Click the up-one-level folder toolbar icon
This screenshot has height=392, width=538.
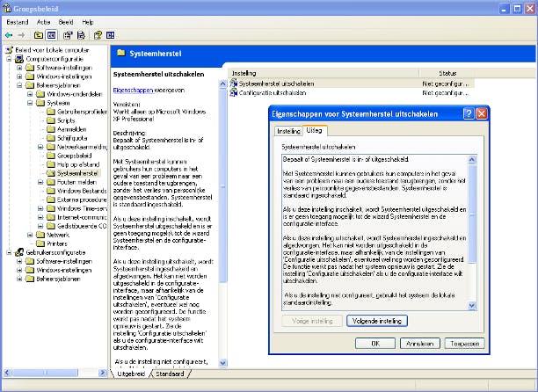[39, 35]
